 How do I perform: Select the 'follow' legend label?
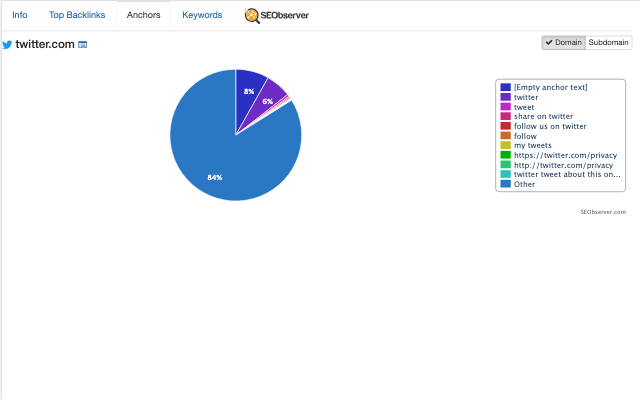[525, 136]
